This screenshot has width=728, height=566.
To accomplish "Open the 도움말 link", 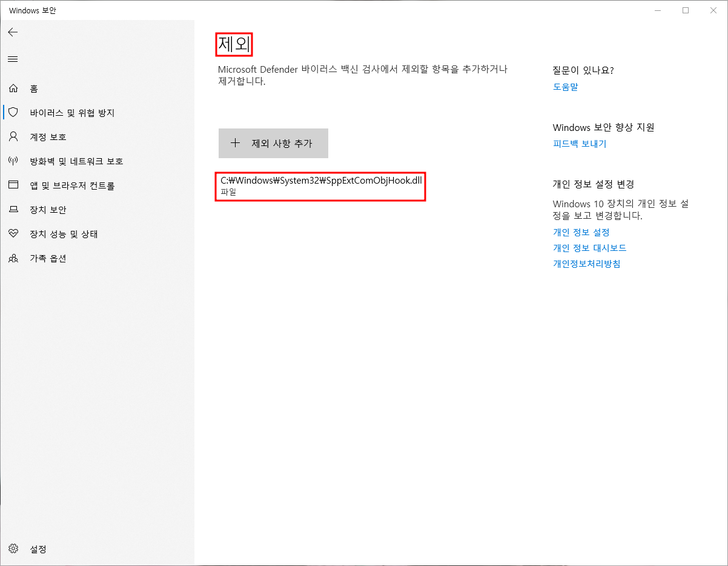I will [x=566, y=87].
